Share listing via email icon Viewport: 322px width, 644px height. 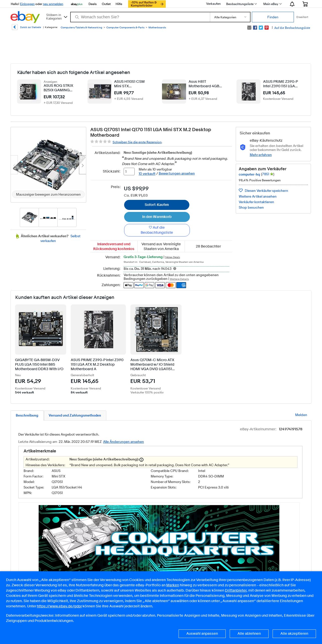coord(249,28)
